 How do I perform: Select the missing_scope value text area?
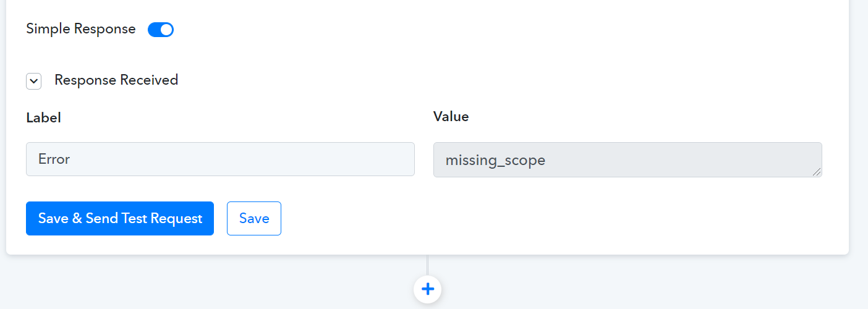pyautogui.click(x=628, y=160)
